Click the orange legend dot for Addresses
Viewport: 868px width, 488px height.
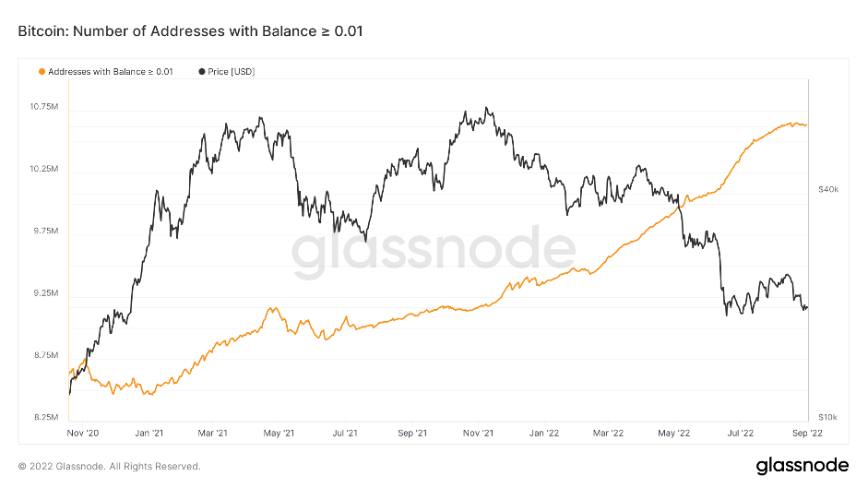tap(42, 71)
